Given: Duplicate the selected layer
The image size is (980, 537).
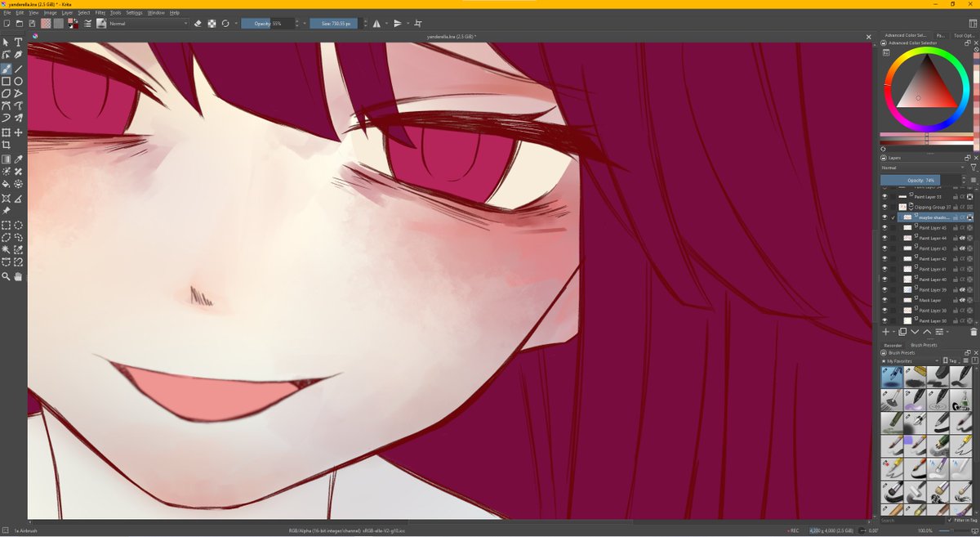Looking at the screenshot, I should pyautogui.click(x=902, y=332).
